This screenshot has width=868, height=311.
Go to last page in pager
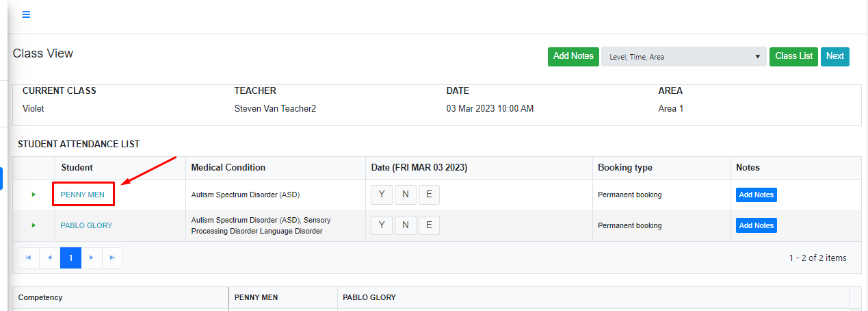pos(112,258)
